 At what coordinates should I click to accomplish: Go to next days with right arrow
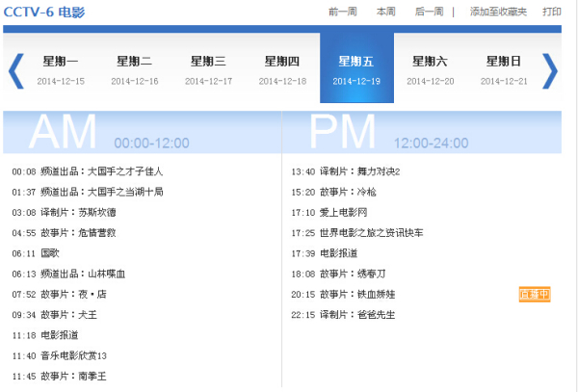(550, 71)
